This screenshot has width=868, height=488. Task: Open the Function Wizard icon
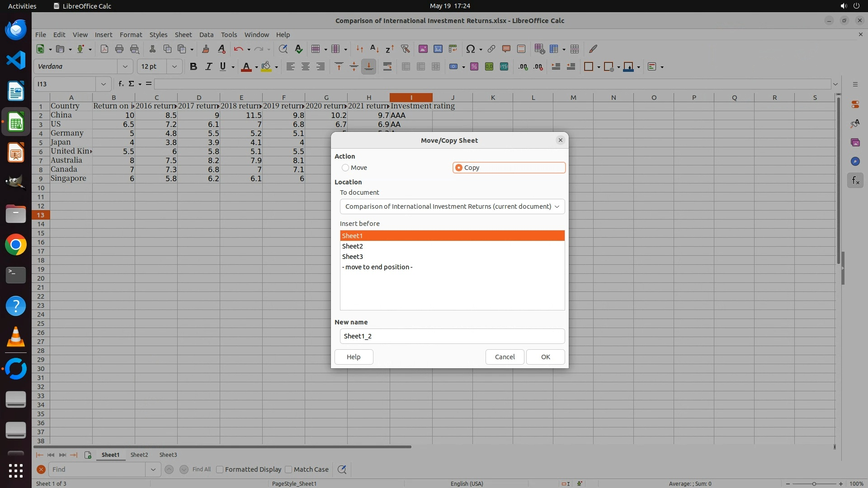(121, 84)
